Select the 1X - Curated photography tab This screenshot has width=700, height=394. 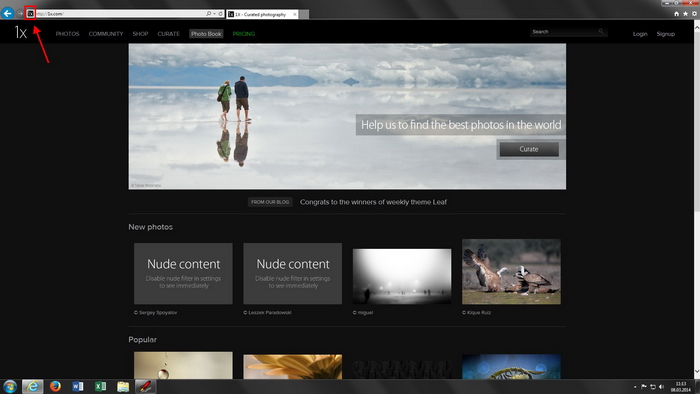tap(262, 14)
